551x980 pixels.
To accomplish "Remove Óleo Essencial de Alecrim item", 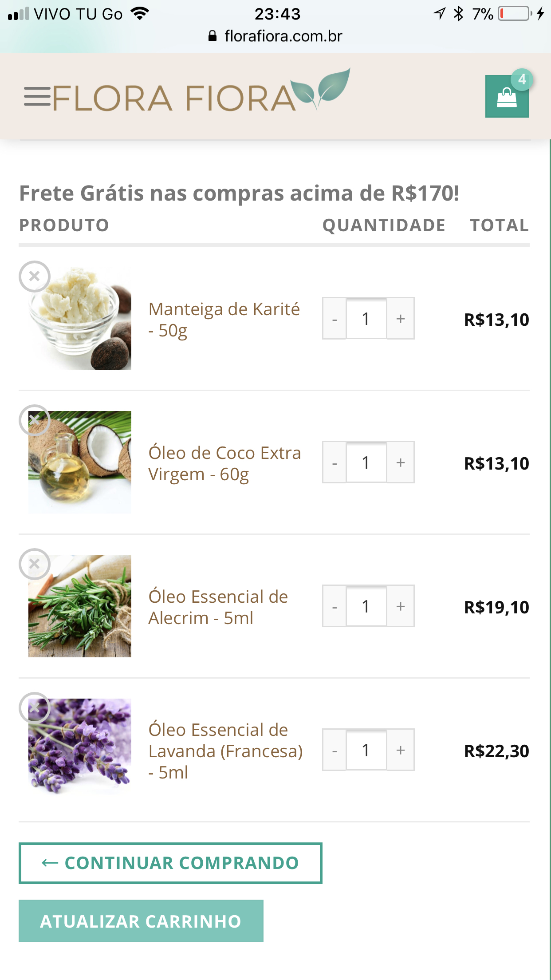I will pos(35,564).
